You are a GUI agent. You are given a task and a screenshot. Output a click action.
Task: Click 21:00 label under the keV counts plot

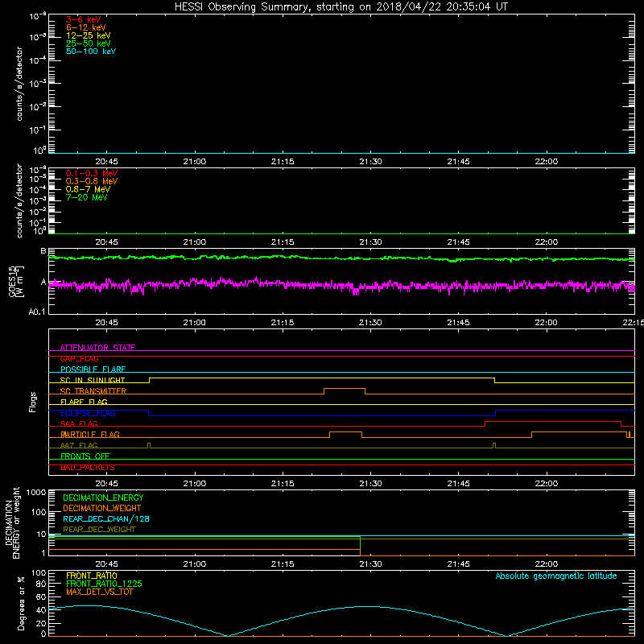coord(195,162)
